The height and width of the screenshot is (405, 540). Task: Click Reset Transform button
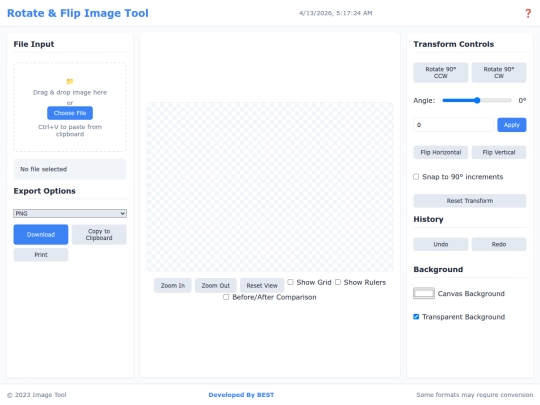pos(470,201)
